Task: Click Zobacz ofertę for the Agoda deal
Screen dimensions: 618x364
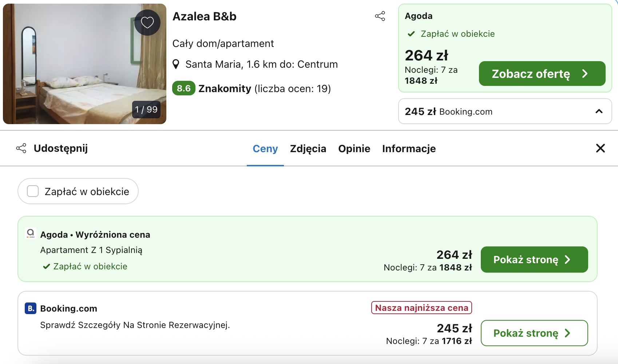Action: coord(542,74)
